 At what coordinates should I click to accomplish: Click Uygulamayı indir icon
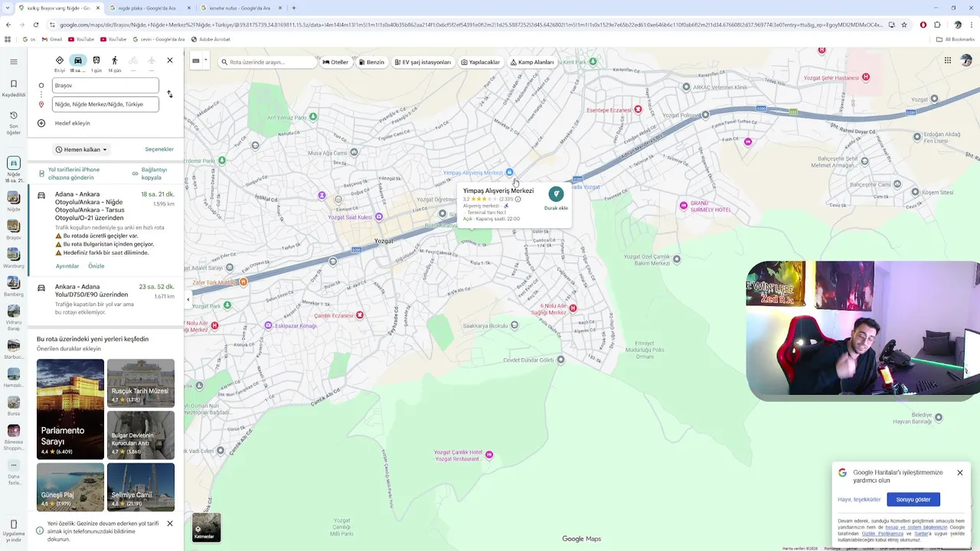pos(13,530)
